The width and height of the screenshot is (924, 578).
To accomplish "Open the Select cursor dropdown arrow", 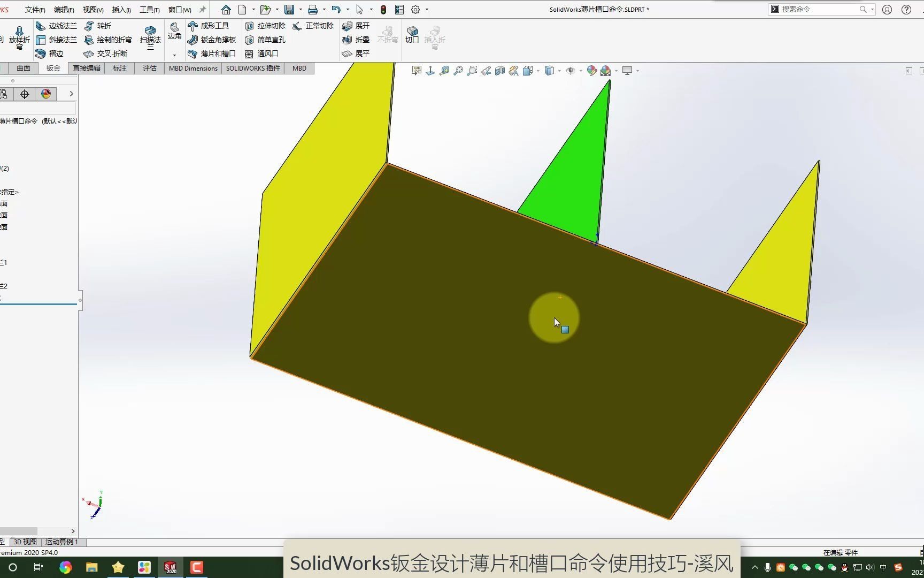I will (371, 10).
